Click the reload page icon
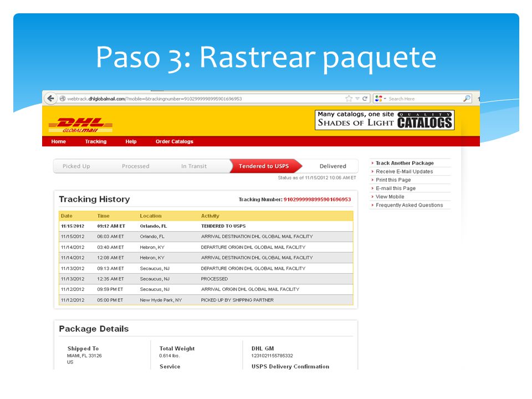 pyautogui.click(x=365, y=99)
